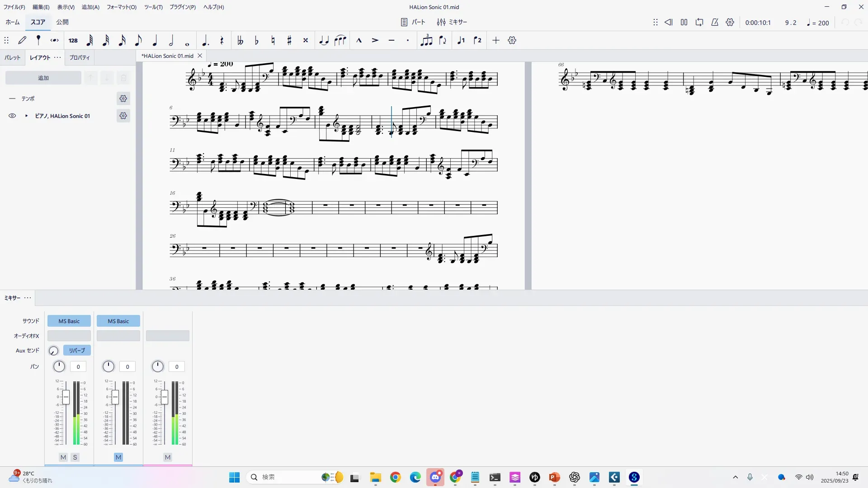Mute the first mixer channel
The width and height of the screenshot is (868, 488).
coord(63,457)
